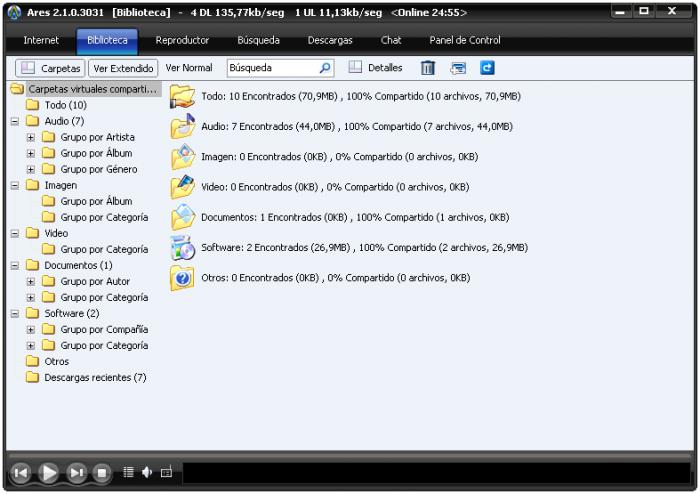This screenshot has height=494, width=700.
Task: Click the next track button
Action: (76, 473)
